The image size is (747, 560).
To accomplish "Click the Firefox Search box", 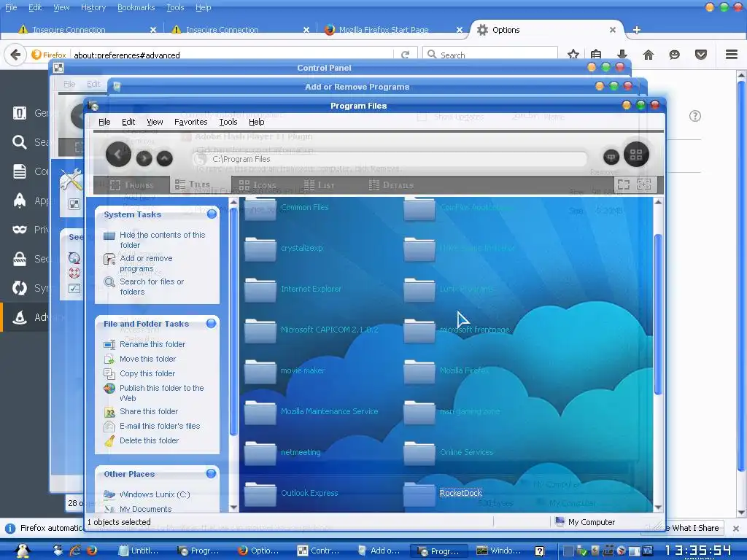I will [490, 55].
